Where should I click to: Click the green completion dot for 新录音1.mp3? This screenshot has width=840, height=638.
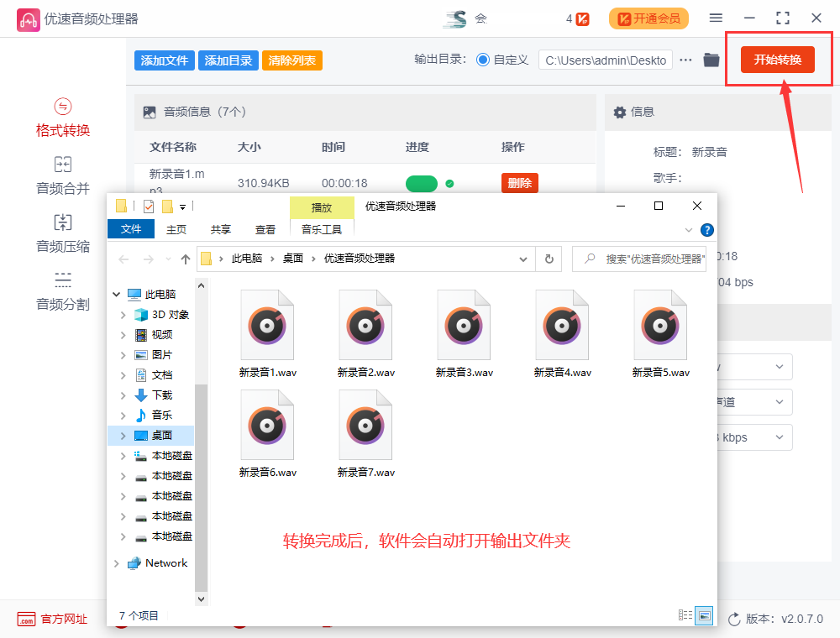pos(452,183)
